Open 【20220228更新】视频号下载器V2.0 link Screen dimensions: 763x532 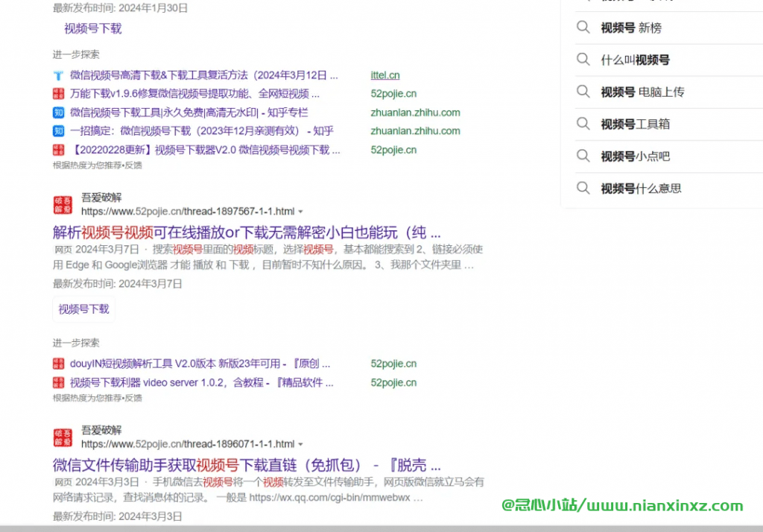(205, 150)
